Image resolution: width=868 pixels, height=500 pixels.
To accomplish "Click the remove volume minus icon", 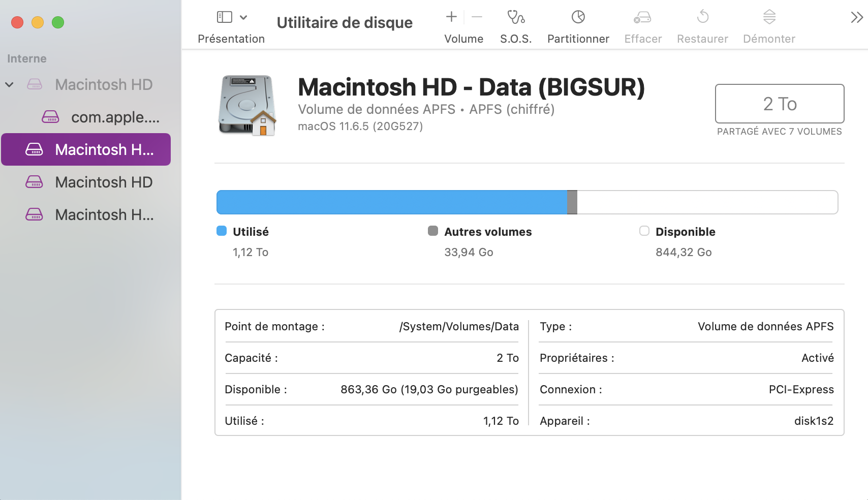I will point(477,17).
